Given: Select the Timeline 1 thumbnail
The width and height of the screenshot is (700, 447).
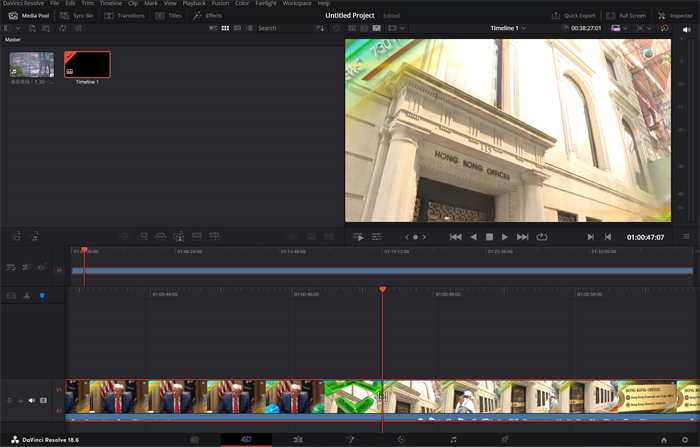Looking at the screenshot, I should [x=88, y=65].
